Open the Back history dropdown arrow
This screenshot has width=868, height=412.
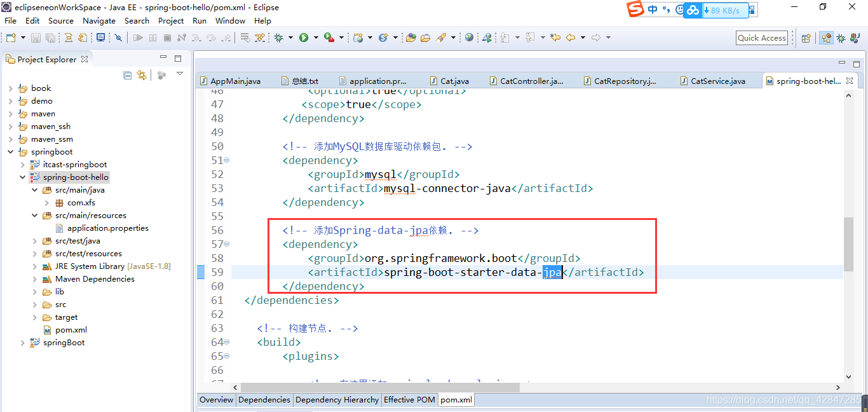point(583,38)
